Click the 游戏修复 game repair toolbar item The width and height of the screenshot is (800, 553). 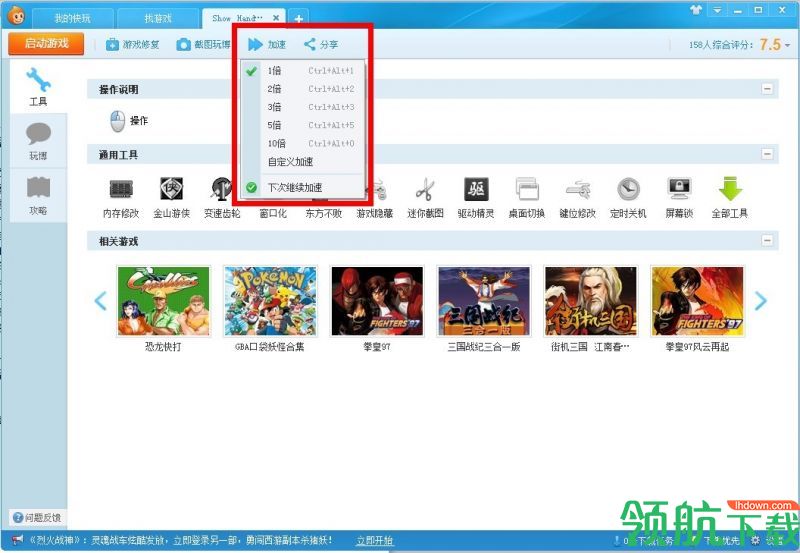(133, 45)
